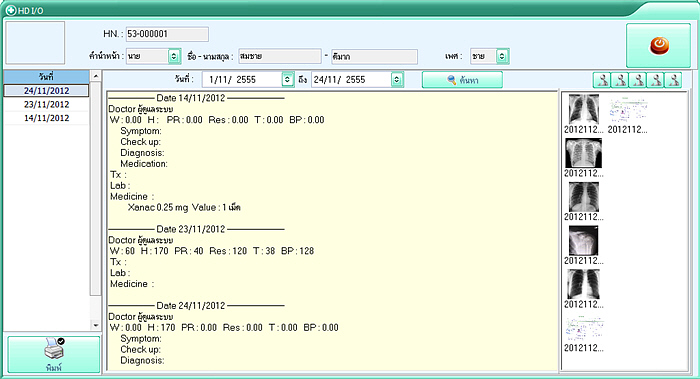Viewport: 700px width, 379px height.
Task: Open the bottom document scan thumbnail
Action: pos(584,329)
